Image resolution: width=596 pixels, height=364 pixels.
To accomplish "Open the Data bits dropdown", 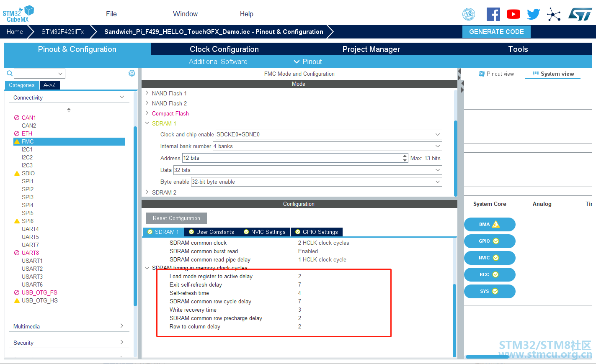I will tap(308, 170).
